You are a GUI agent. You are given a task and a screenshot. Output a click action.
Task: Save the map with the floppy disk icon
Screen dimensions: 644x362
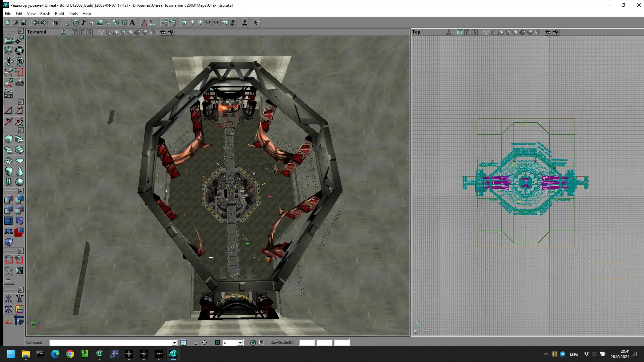click(23, 22)
